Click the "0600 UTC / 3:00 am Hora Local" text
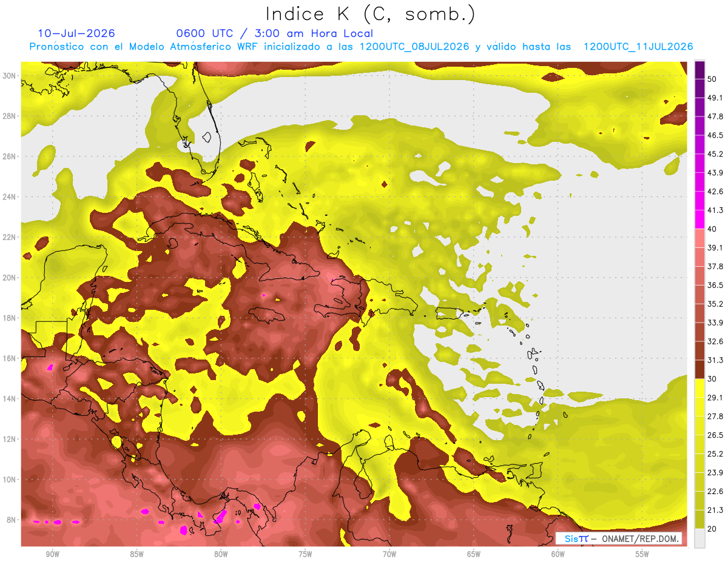 [x=274, y=33]
